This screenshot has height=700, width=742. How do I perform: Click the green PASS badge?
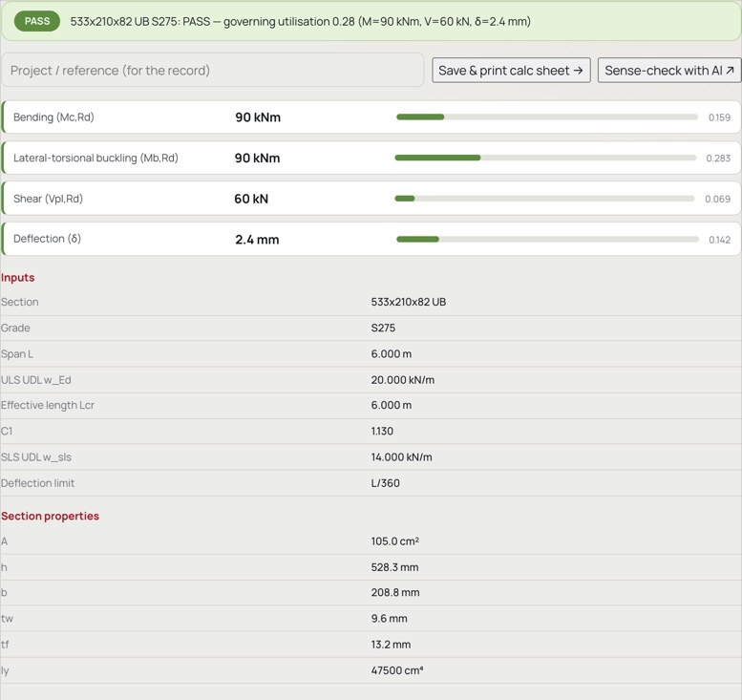(37, 21)
